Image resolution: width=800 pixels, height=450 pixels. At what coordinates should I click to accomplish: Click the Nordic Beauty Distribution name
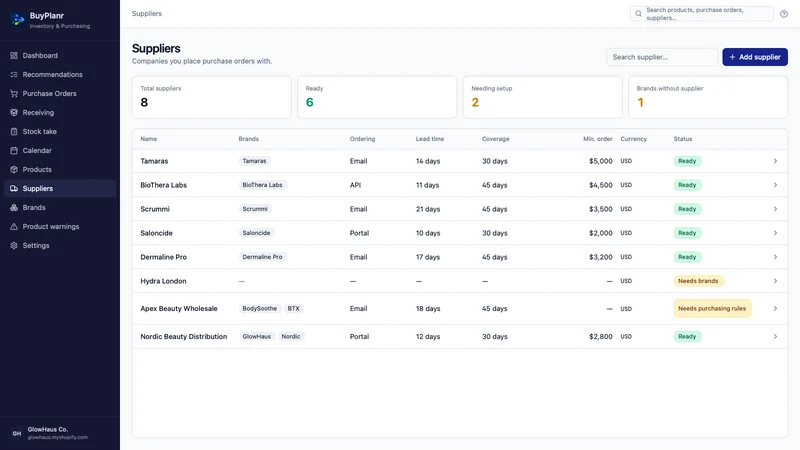point(184,337)
